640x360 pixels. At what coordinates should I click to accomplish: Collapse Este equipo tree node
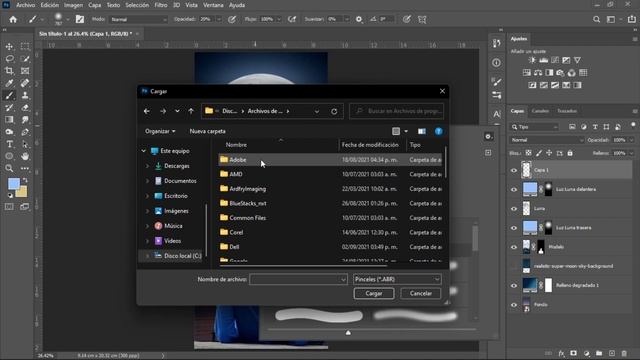point(143,151)
